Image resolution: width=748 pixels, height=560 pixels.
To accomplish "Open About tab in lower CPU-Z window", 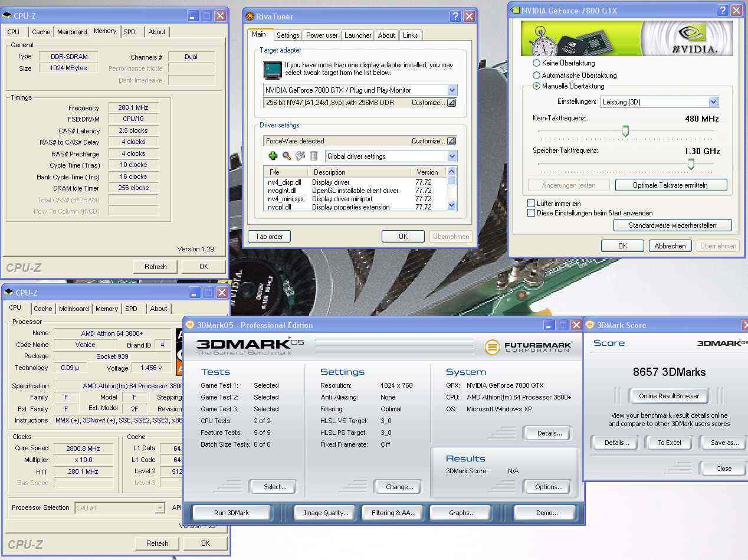I will click(159, 309).
